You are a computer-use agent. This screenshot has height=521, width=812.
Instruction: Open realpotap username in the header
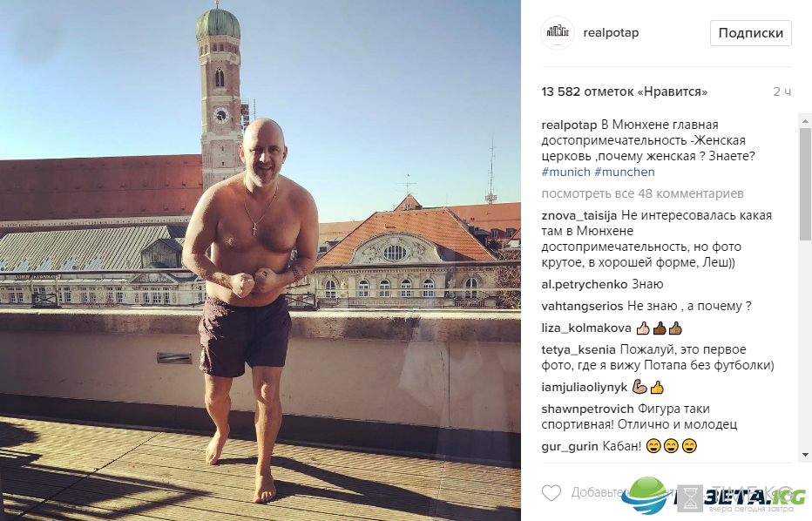point(611,32)
